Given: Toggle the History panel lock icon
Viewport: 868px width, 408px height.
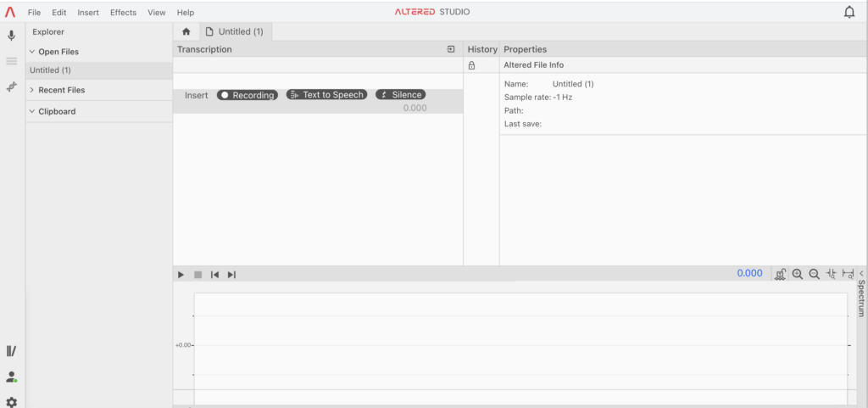Looking at the screenshot, I should coord(472,65).
